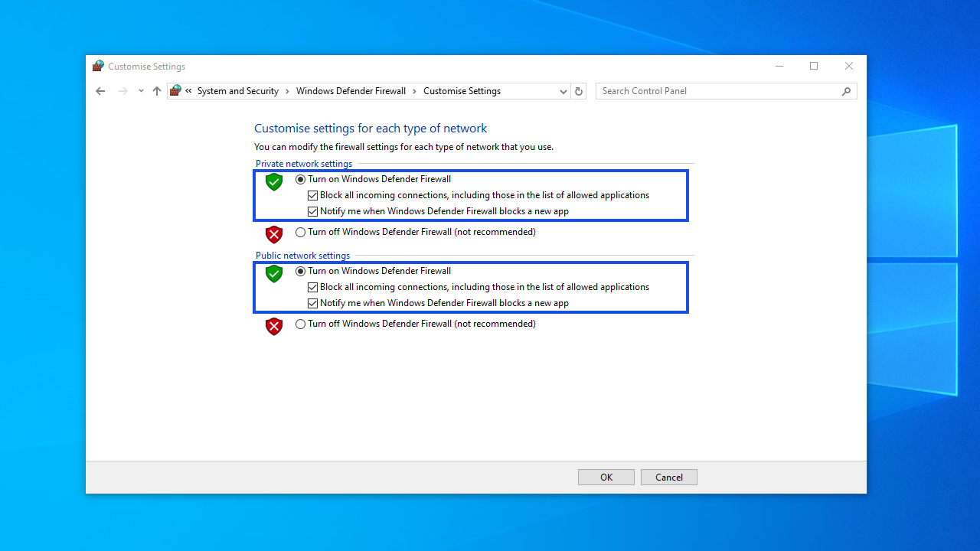The image size is (980, 551).
Task: Toggle Notify me checkbox for Public network
Action: 312,303
